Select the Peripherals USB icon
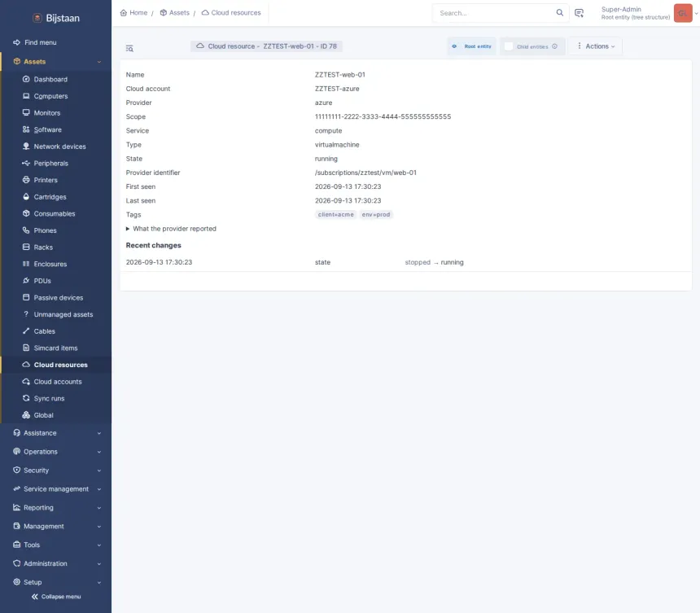This screenshot has width=700, height=613. pyautogui.click(x=26, y=163)
